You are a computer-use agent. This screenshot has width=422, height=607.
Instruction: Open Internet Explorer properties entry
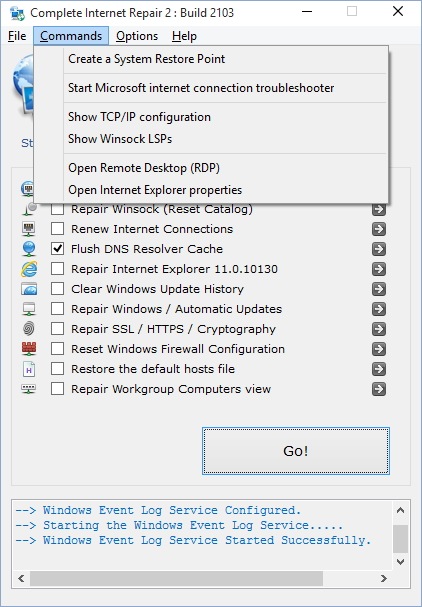pyautogui.click(x=226, y=190)
